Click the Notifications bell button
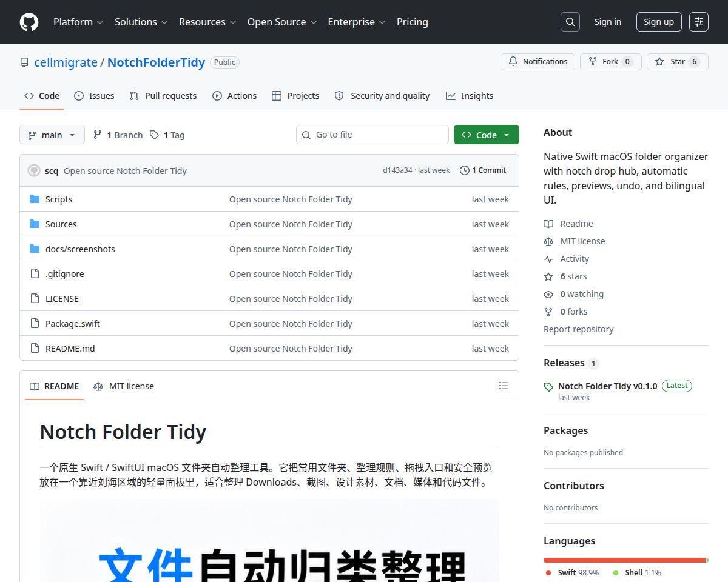This screenshot has width=728, height=582. 538,62
